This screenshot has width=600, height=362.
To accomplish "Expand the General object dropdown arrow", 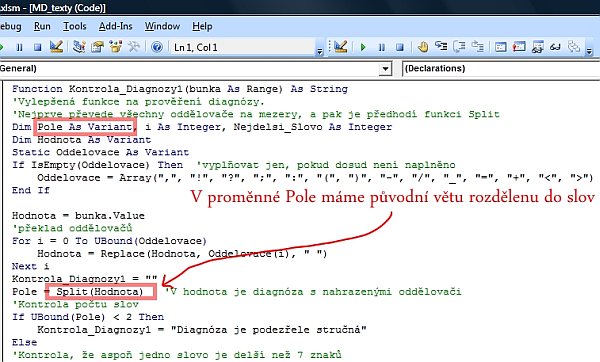I will click(385, 69).
